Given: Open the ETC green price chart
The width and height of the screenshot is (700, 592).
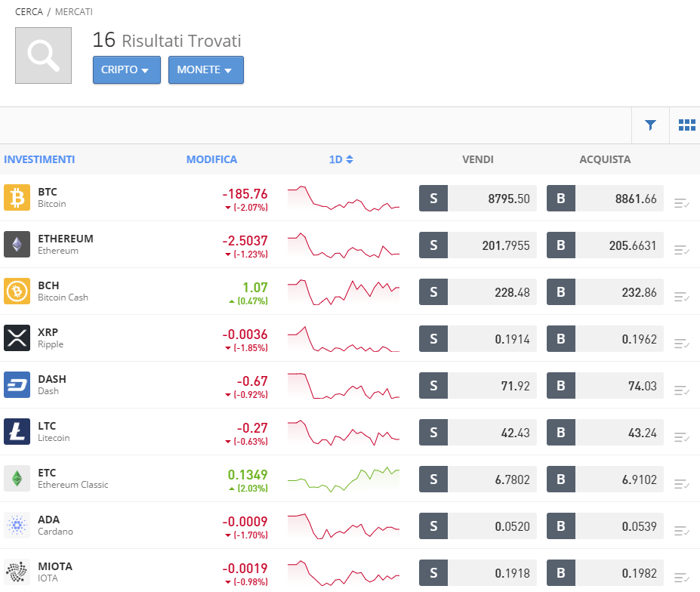Looking at the screenshot, I should point(344,479).
